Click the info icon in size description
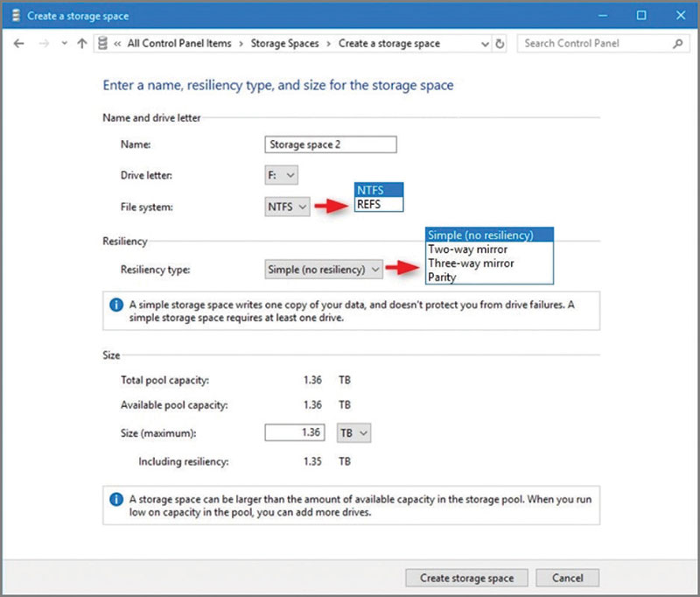700x597 pixels. pyautogui.click(x=115, y=499)
